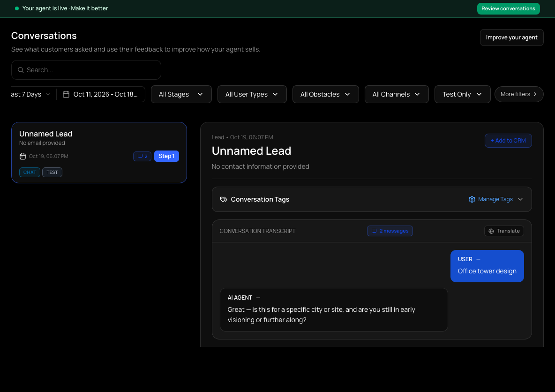
Task: Click the Manage Tags gear icon
Action: point(472,199)
